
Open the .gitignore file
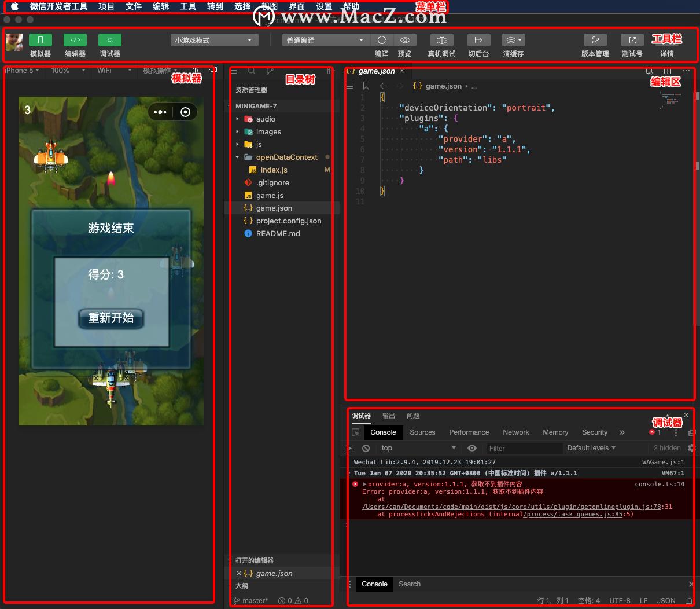[x=282, y=182]
